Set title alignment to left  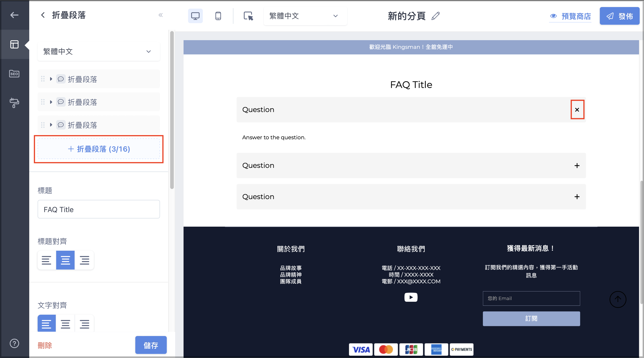[46, 260]
